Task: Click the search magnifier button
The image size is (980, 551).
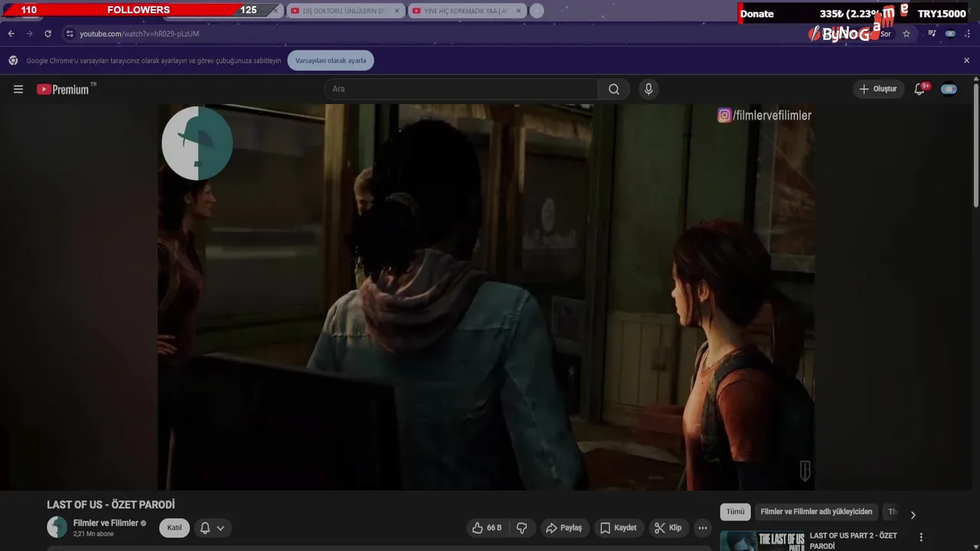Action: click(614, 89)
